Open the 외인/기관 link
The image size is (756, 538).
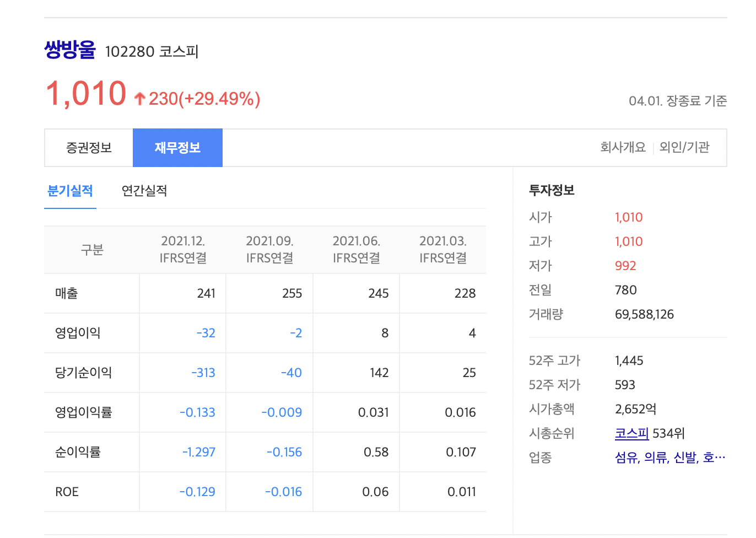[x=684, y=147]
